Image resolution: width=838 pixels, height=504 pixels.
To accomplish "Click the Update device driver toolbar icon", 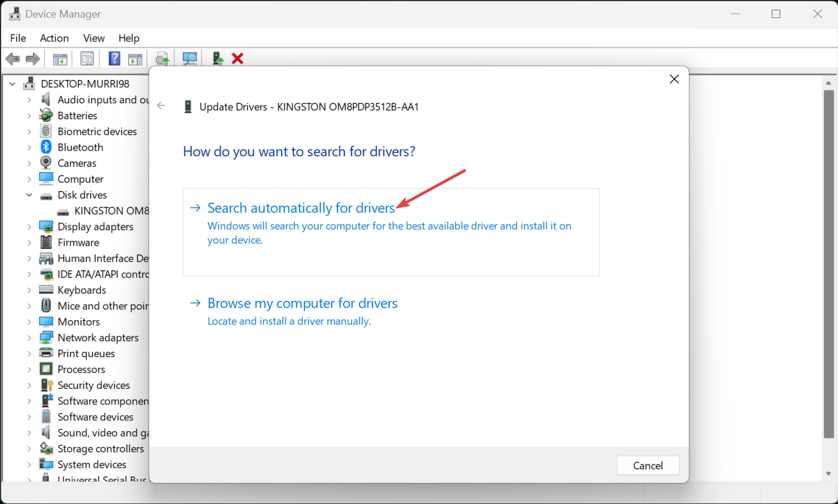I will tap(162, 59).
